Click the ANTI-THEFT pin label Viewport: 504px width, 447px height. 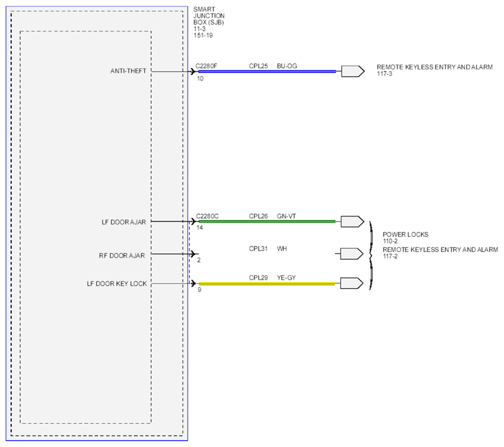tap(128, 71)
